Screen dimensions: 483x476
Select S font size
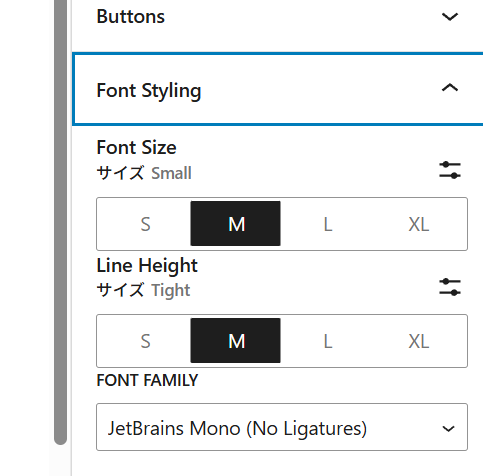point(145,224)
